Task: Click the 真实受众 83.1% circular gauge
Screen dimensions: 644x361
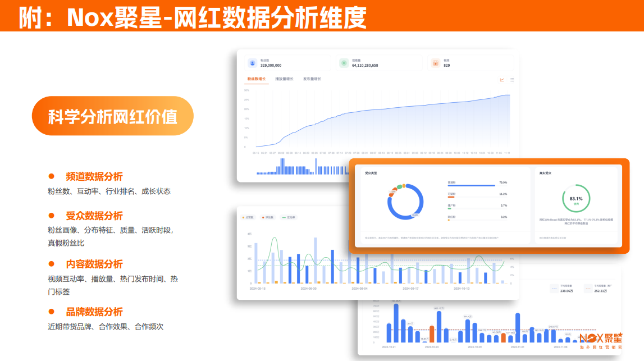Action: [x=577, y=199]
